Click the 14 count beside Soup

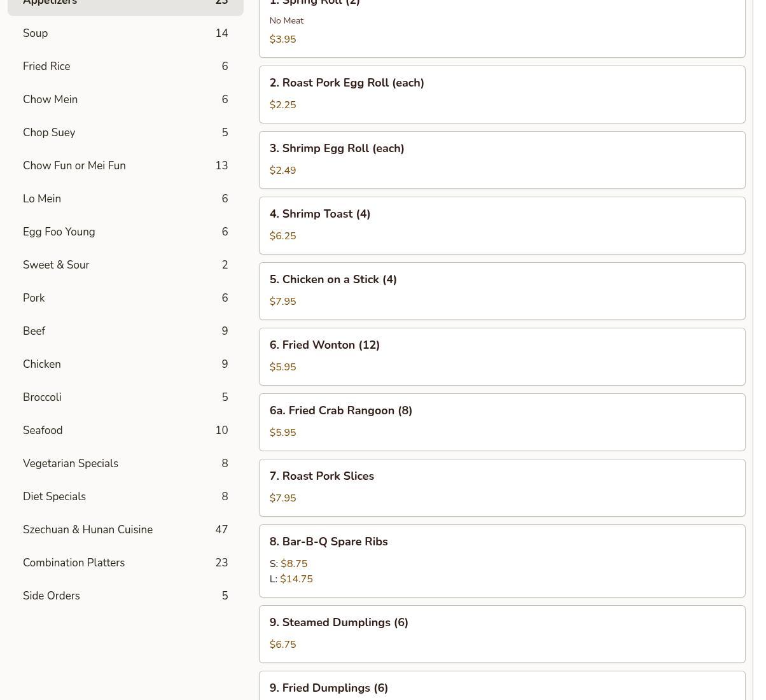(x=221, y=33)
